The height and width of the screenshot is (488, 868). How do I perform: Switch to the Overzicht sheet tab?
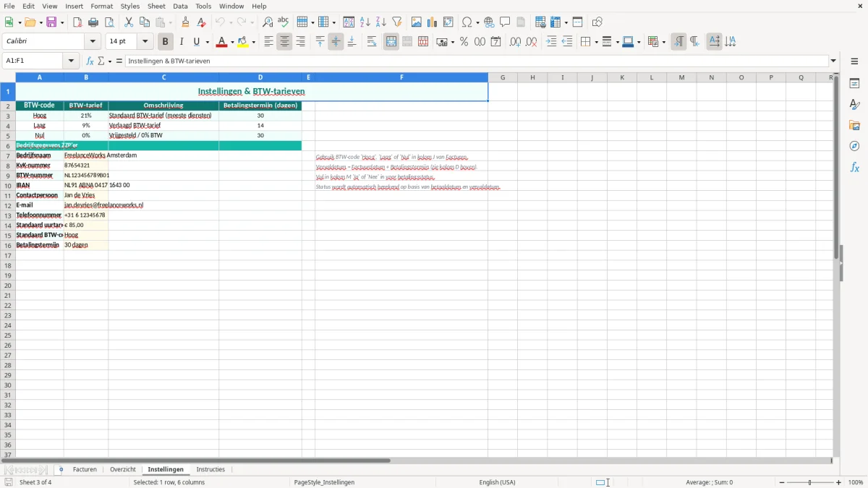123,469
